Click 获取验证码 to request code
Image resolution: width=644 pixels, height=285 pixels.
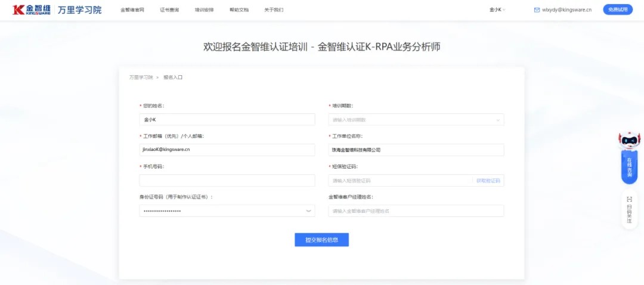click(488, 181)
